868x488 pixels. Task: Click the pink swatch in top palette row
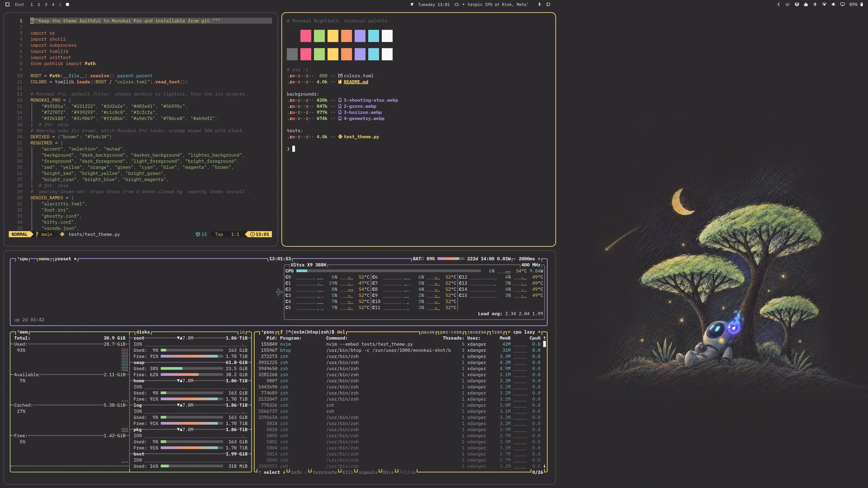coord(306,36)
